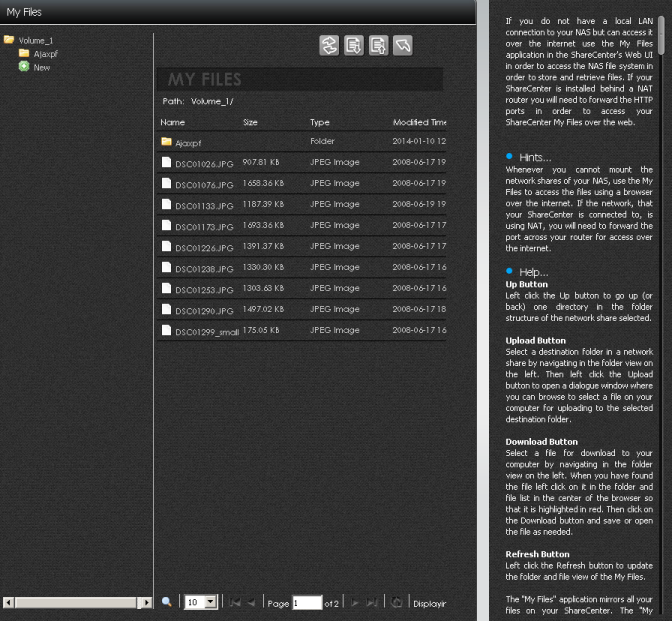The width and height of the screenshot is (672, 621).
Task: Sort by the Modified Time column header
Action: point(419,122)
